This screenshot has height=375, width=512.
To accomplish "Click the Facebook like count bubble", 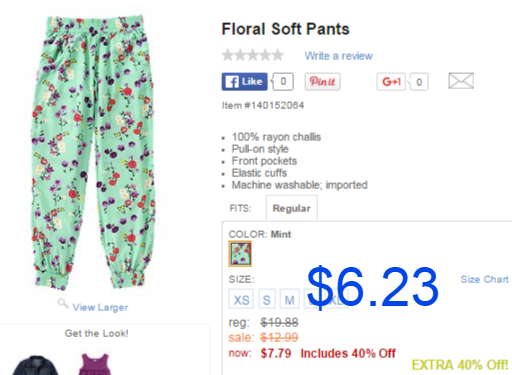I will pos(283,82).
